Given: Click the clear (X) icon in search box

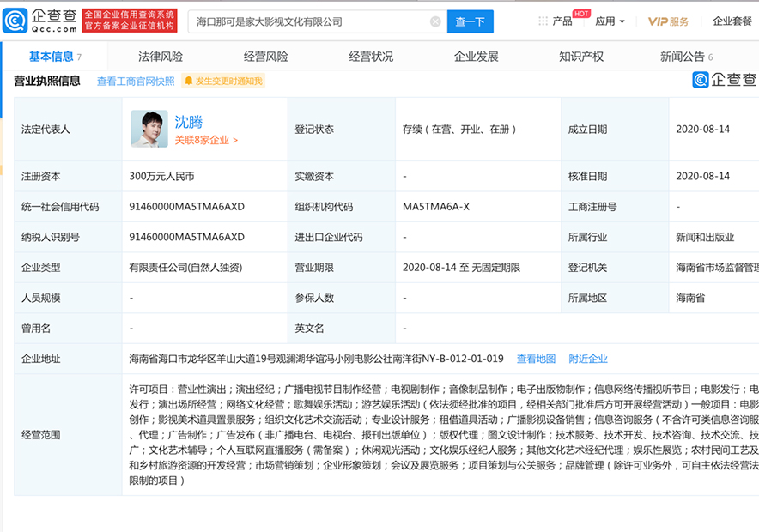Looking at the screenshot, I should click(436, 22).
